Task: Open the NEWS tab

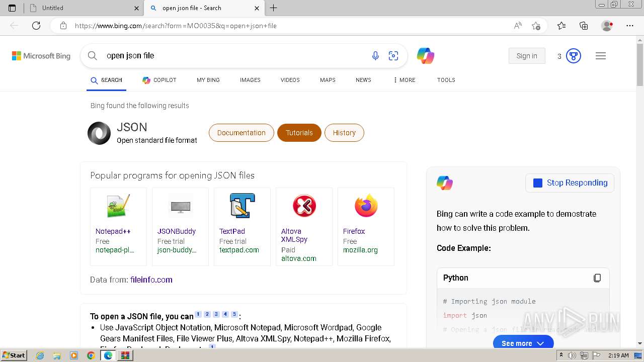Action: [x=363, y=80]
